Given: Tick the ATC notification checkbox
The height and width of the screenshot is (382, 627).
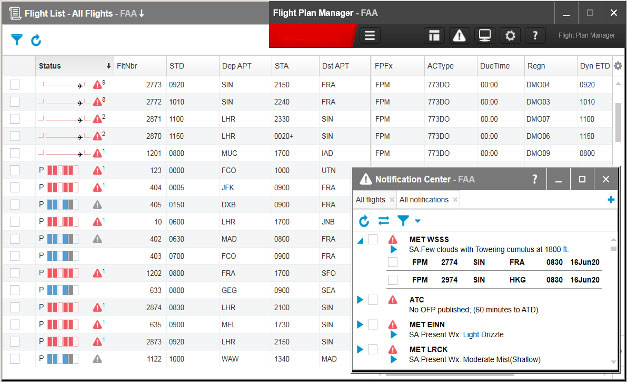Looking at the screenshot, I should tap(373, 300).
